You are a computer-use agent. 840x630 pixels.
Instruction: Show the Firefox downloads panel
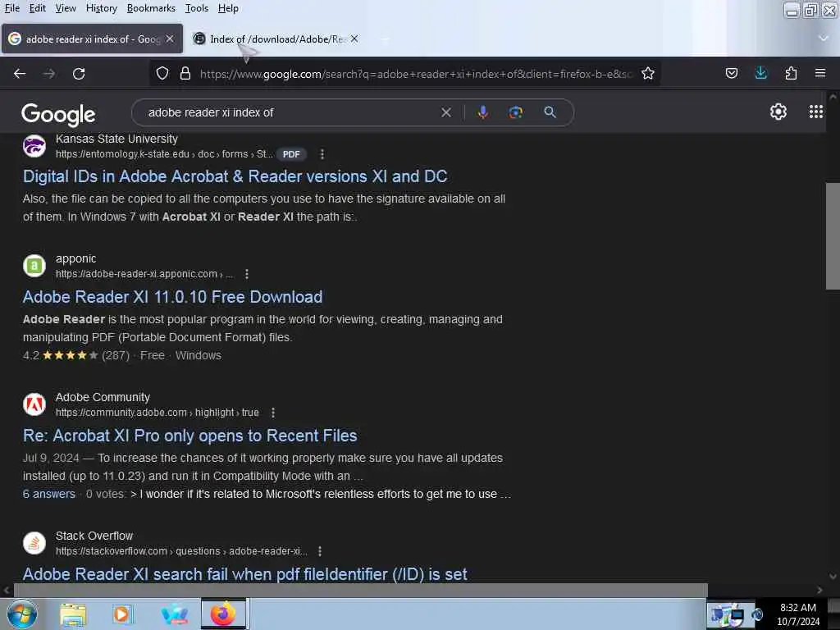point(760,73)
